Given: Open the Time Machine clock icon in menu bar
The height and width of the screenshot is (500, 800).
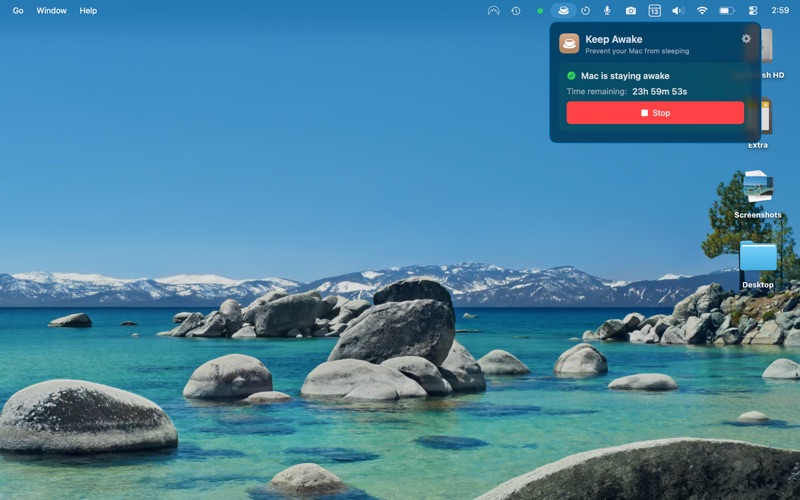Looking at the screenshot, I should tap(516, 11).
